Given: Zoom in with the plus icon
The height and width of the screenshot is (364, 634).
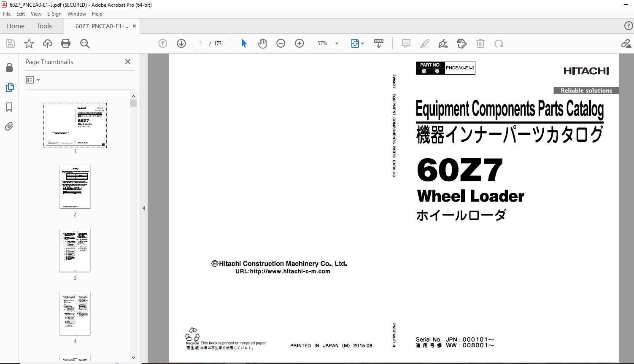Looking at the screenshot, I should click(299, 43).
